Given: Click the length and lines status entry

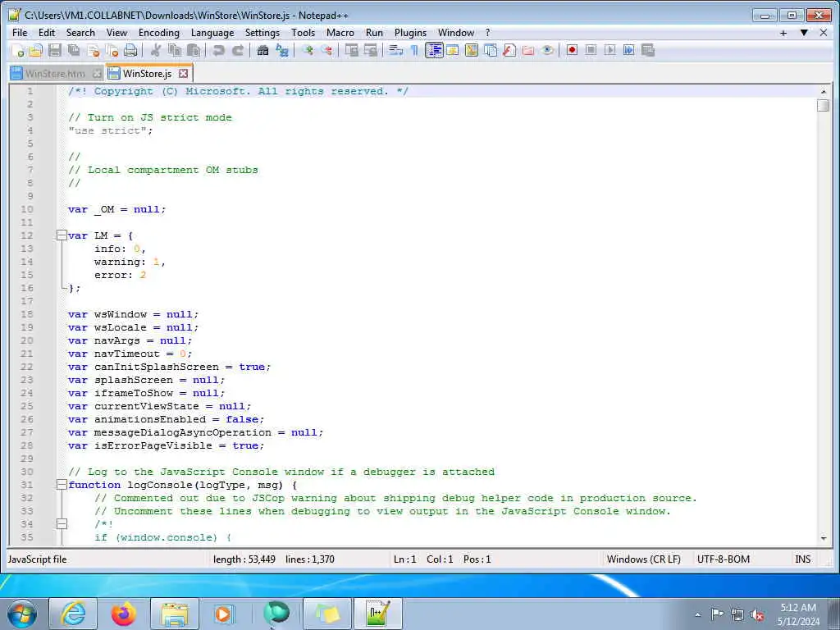Looking at the screenshot, I should tap(274, 559).
